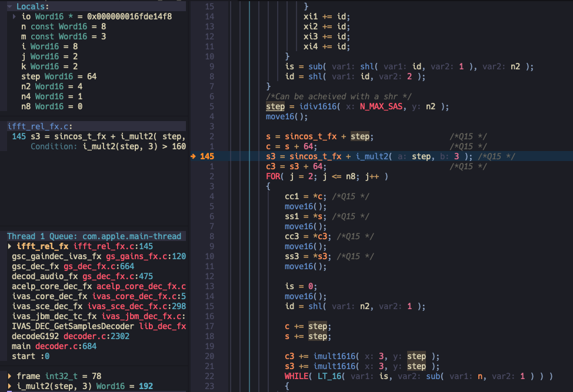Click the Thread 1 Queue header
Image resolution: width=573 pixels, height=392 pixels.
[94, 236]
